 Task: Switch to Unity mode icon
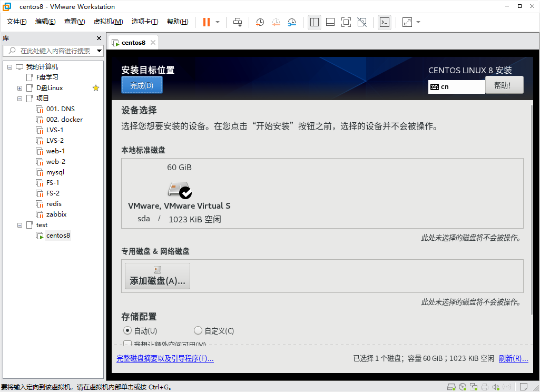pyautogui.click(x=362, y=22)
